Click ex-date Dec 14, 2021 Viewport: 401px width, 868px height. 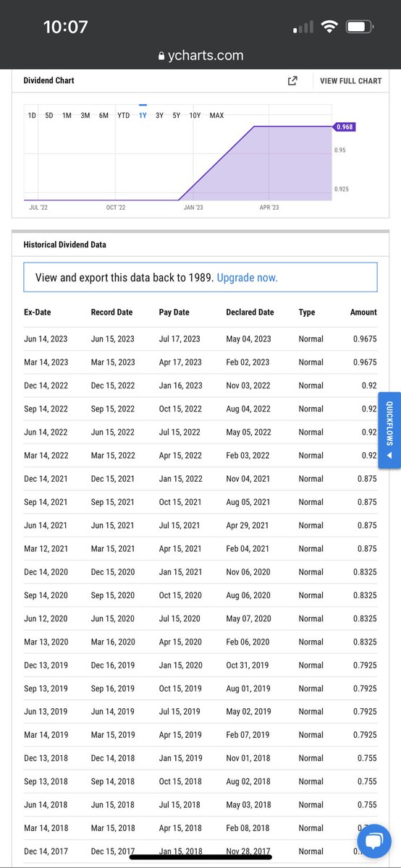(46, 479)
